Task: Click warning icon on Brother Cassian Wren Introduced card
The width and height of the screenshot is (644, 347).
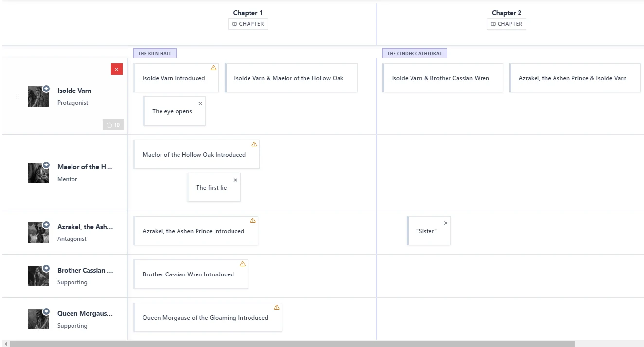Action: (242, 264)
